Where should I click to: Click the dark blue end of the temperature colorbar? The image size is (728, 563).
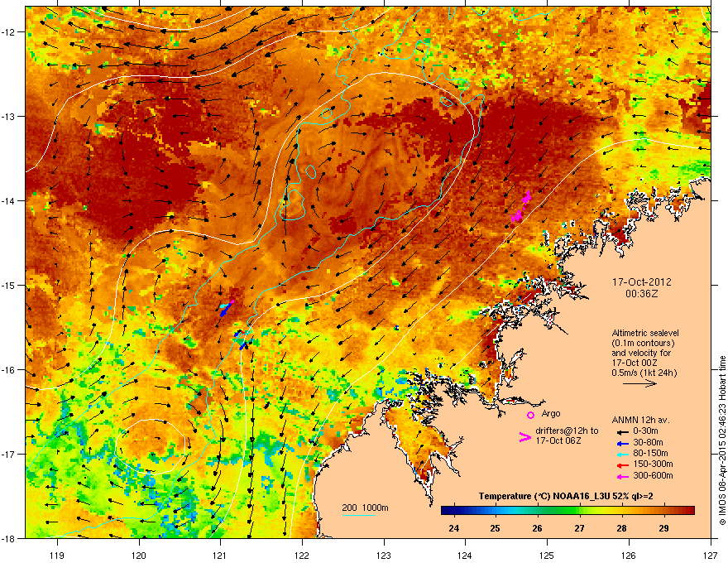(x=445, y=511)
